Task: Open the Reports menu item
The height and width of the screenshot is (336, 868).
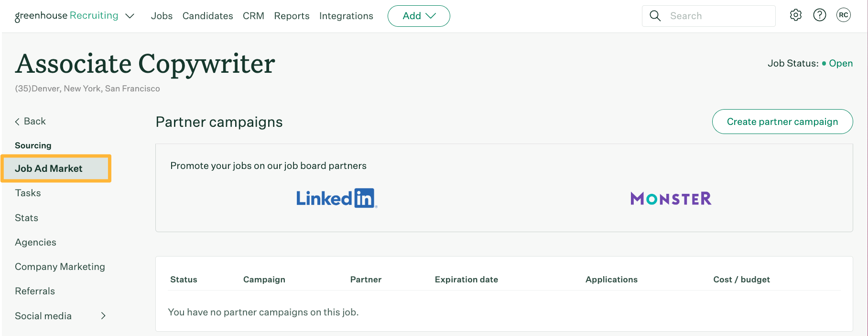Action: 292,16
